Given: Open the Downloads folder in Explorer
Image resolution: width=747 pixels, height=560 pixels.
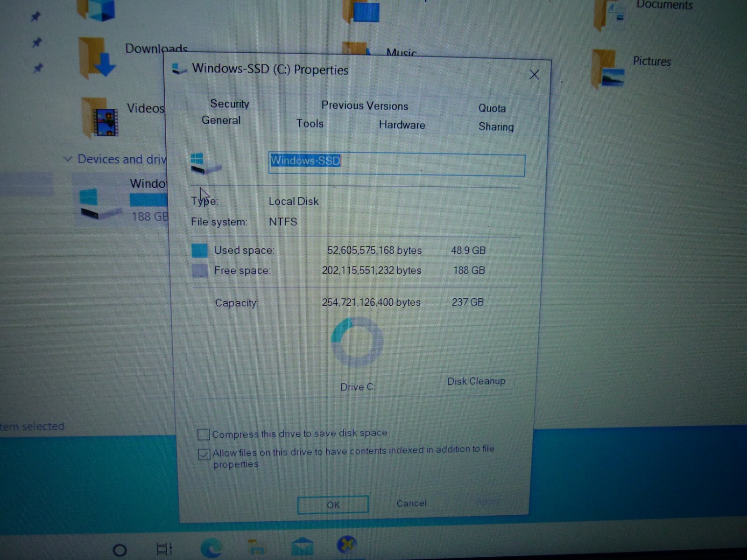Looking at the screenshot, I should tap(133, 58).
